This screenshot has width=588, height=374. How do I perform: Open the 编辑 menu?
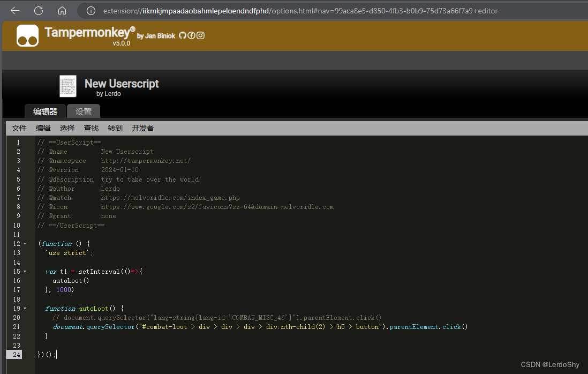click(43, 128)
